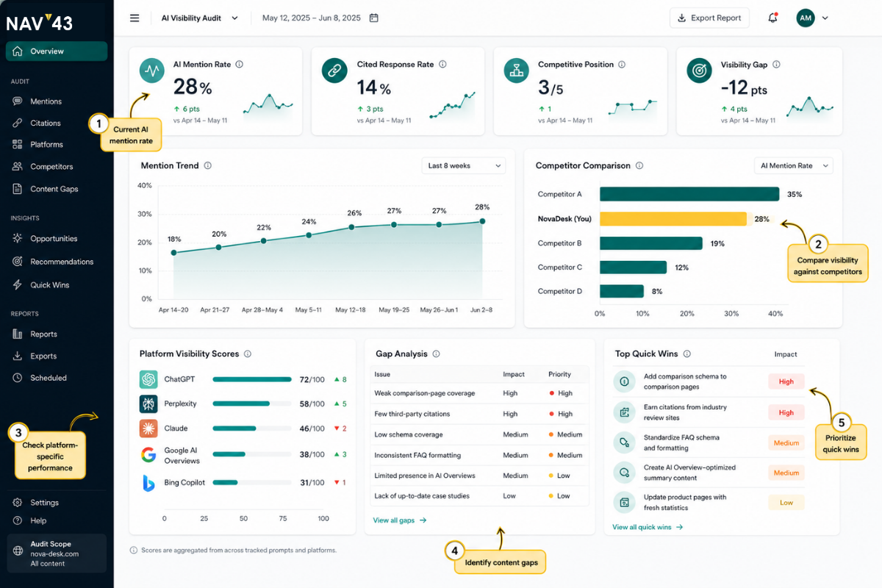Click the hamburger menu icon
882x588 pixels.
click(x=135, y=18)
